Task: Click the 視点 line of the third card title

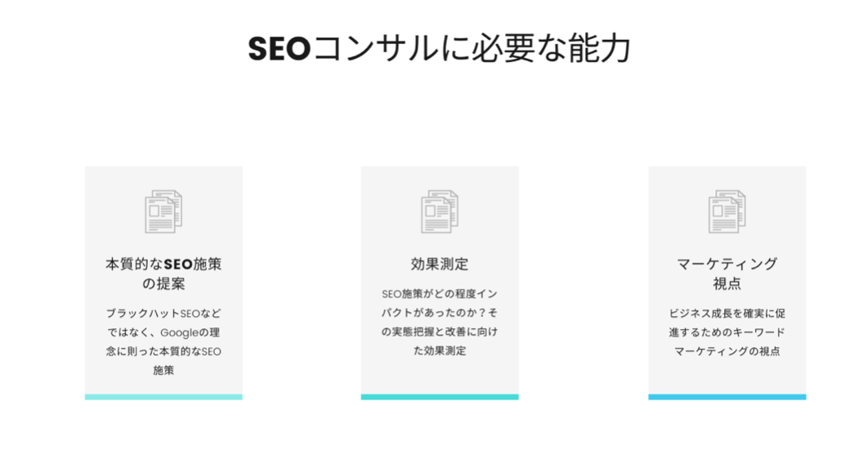Action: pyautogui.click(x=727, y=284)
